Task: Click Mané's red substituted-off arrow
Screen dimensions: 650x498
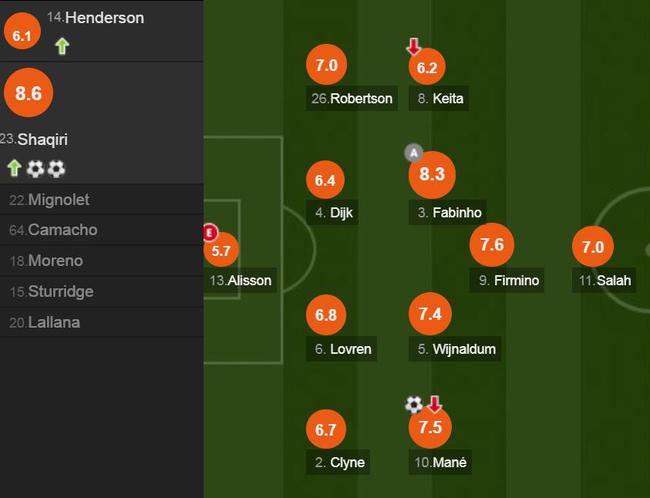Action: tap(434, 404)
